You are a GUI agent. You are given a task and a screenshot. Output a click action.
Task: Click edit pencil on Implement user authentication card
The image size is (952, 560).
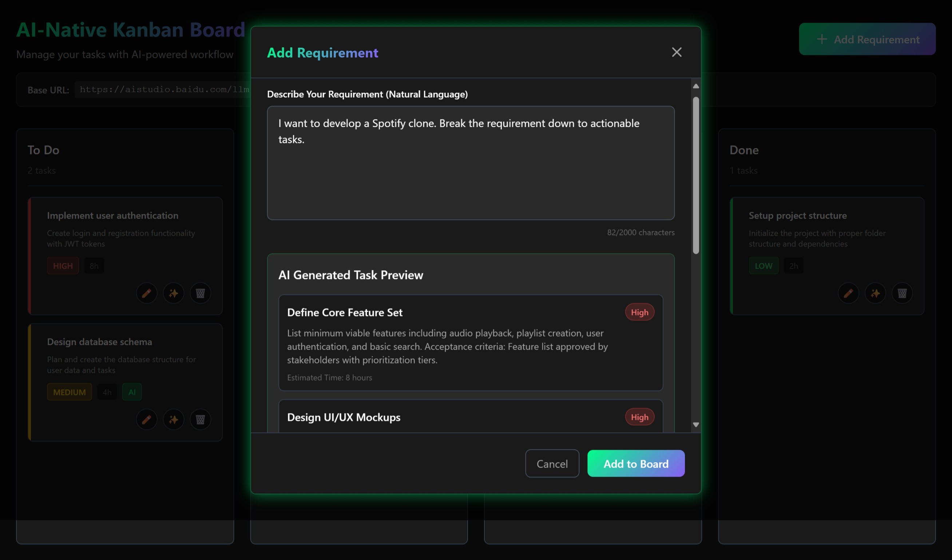(x=147, y=293)
